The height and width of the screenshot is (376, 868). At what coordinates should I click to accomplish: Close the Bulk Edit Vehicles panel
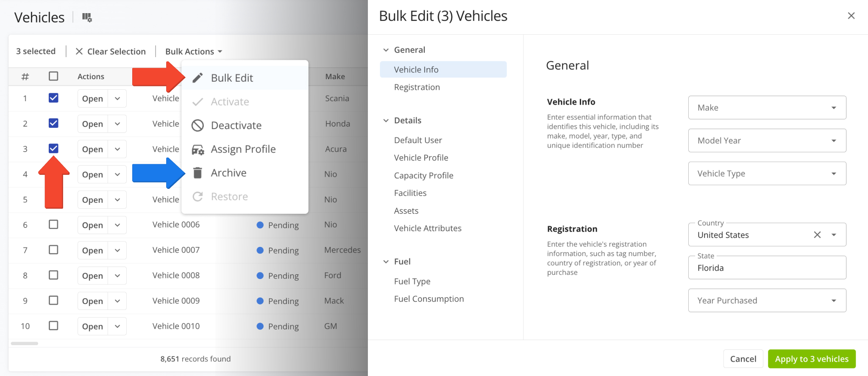(x=851, y=16)
